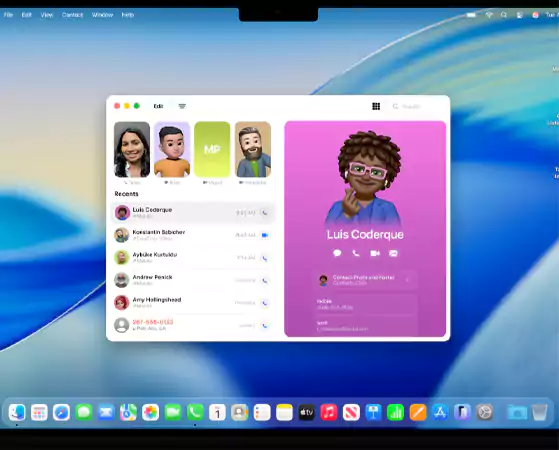Send mail to Luis Coderque from card
Screen dimensions: 559x450
click(x=393, y=253)
